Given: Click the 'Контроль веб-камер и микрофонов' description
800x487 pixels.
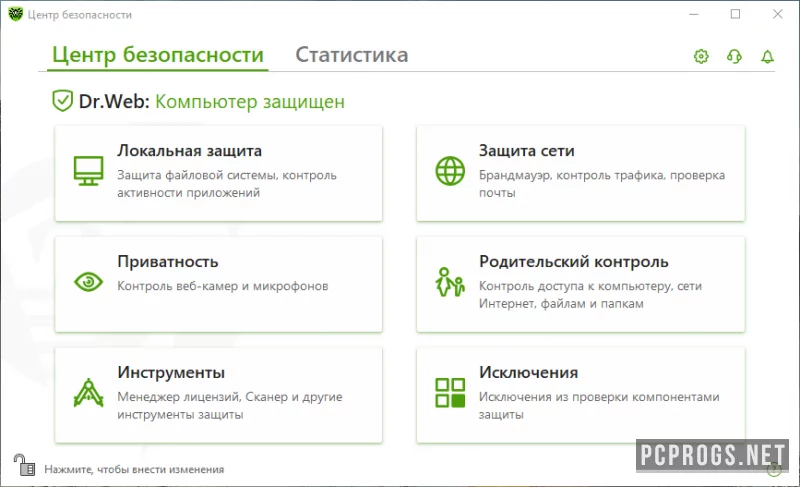Looking at the screenshot, I should (x=222, y=286).
